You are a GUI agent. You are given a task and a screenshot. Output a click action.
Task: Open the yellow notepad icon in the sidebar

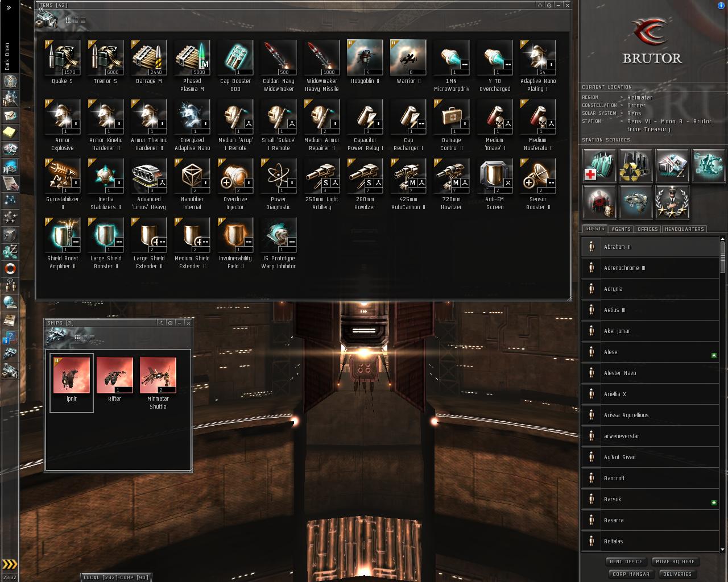click(10, 132)
